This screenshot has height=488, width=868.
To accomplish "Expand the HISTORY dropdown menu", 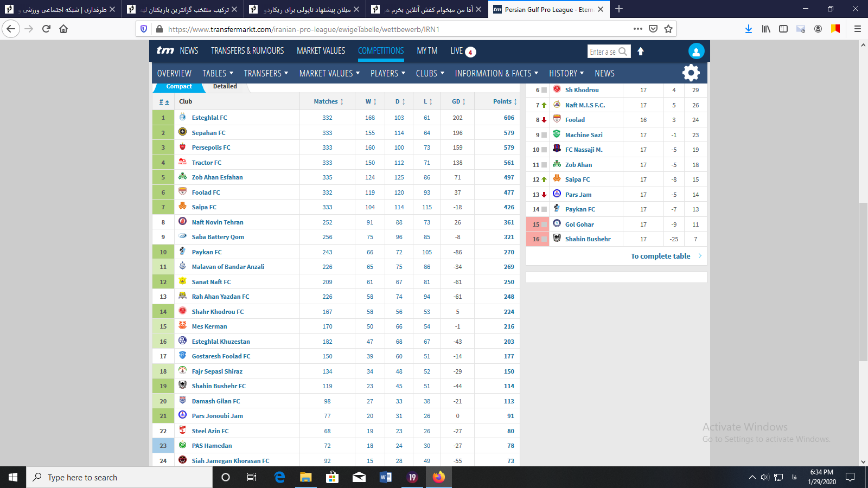I will point(566,73).
